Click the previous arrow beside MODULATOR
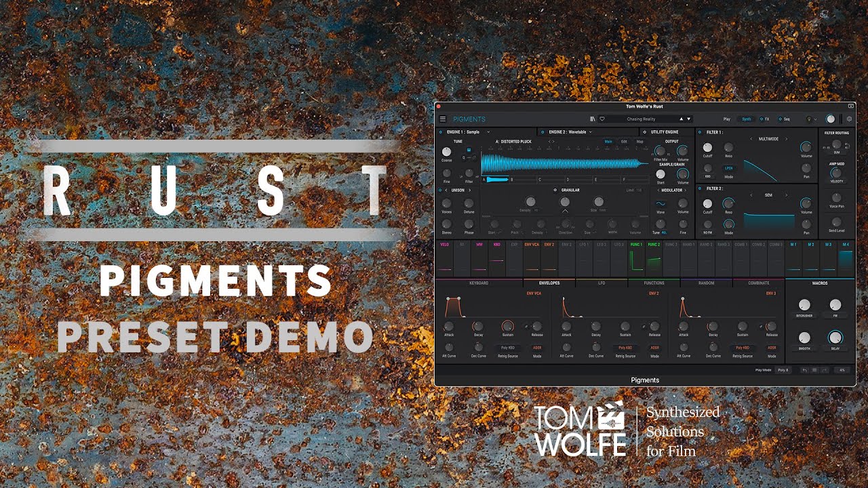This screenshot has height=488, width=868. [658, 190]
